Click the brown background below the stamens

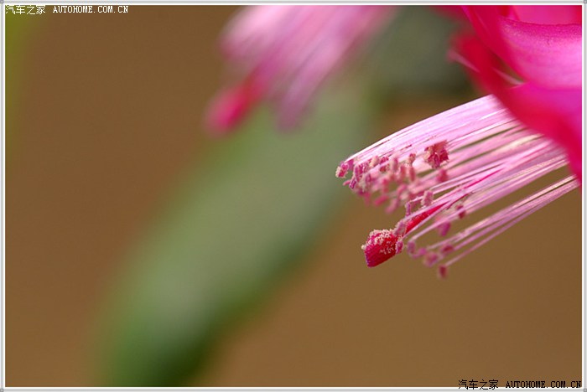377,327
